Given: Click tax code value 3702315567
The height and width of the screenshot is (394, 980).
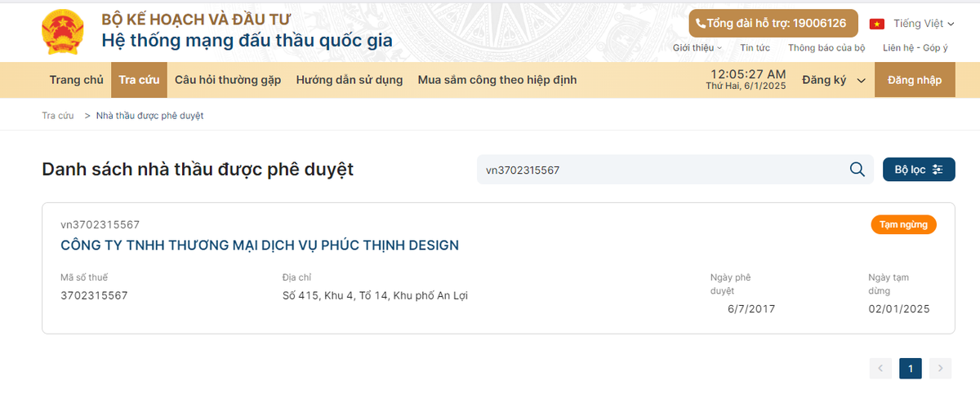Looking at the screenshot, I should point(94,295).
